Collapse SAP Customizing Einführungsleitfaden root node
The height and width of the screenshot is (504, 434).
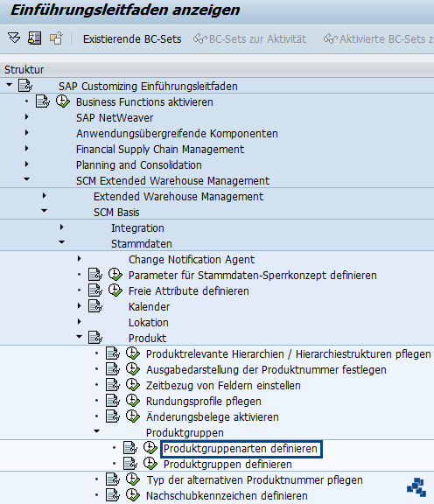coord(9,85)
